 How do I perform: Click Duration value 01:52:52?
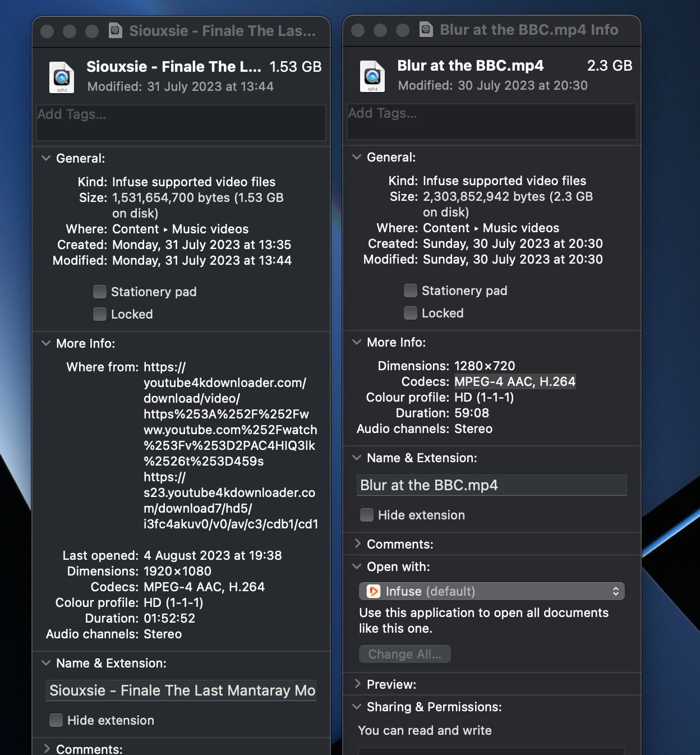click(x=169, y=618)
